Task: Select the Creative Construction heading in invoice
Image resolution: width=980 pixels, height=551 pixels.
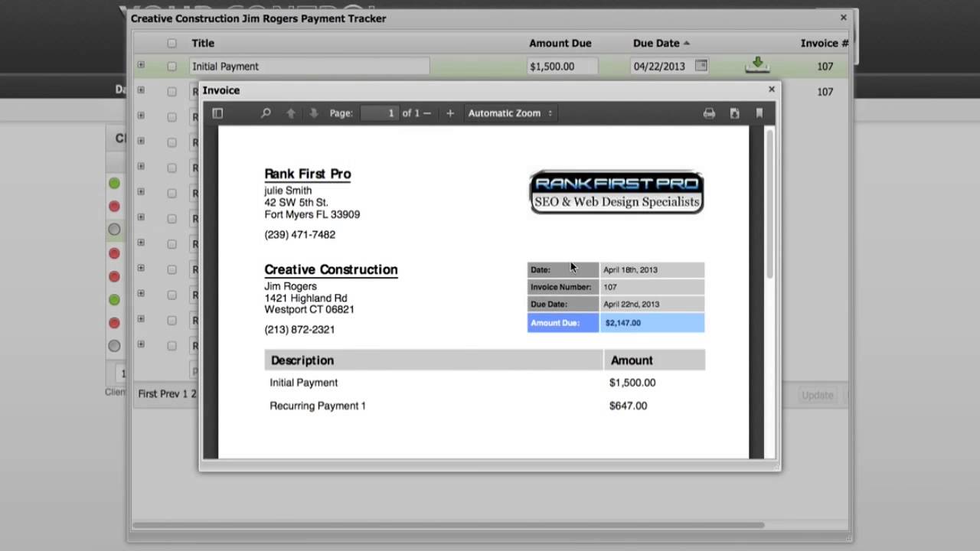Action: [x=331, y=269]
